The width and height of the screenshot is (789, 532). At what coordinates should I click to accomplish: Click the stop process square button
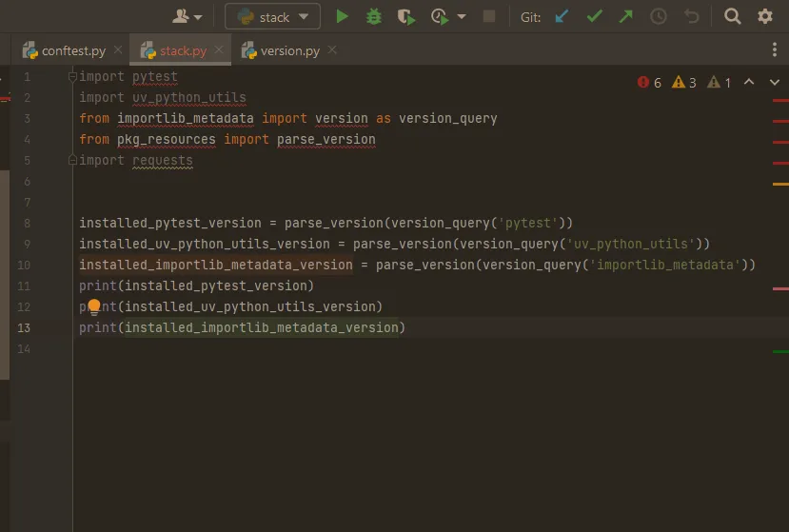coord(488,16)
